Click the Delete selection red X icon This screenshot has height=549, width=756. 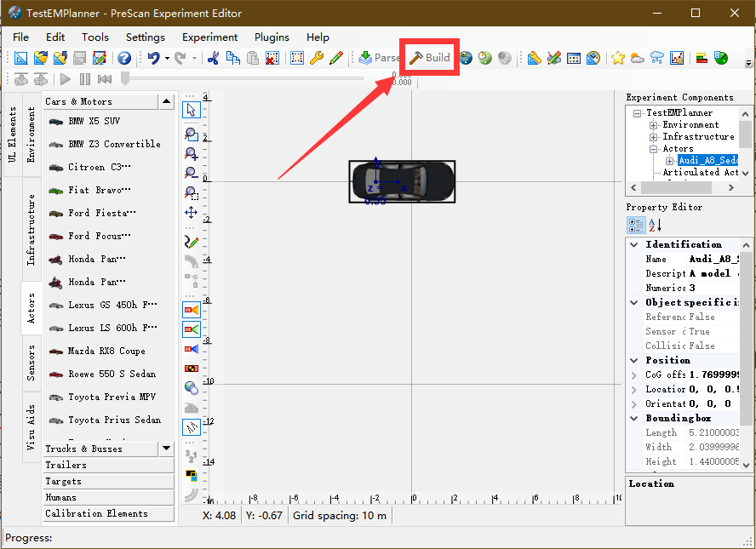[272, 58]
